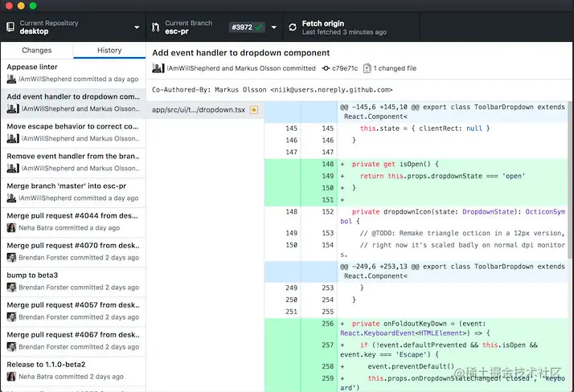Select the 'Appease linter' commit
Viewport: 574px width, 392px height.
tap(73, 73)
